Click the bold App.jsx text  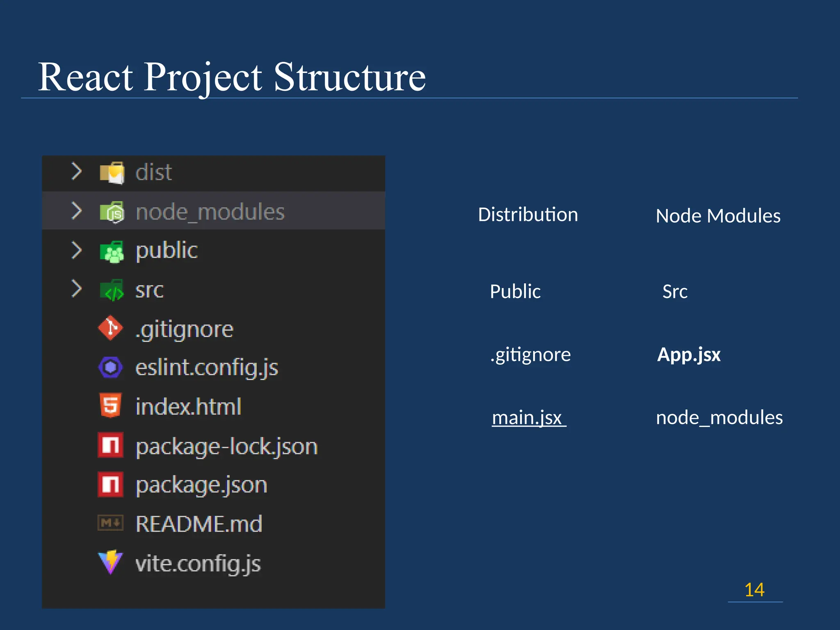click(689, 354)
